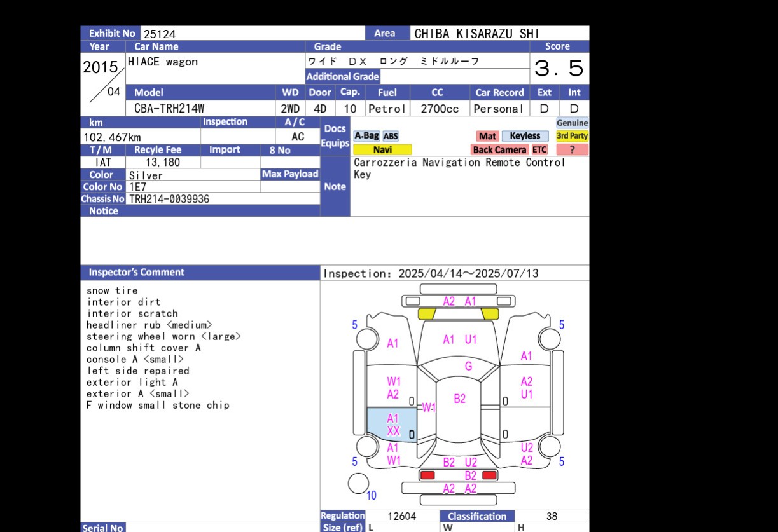Click the blue highlighted panel marked A1 XX

coord(393,424)
